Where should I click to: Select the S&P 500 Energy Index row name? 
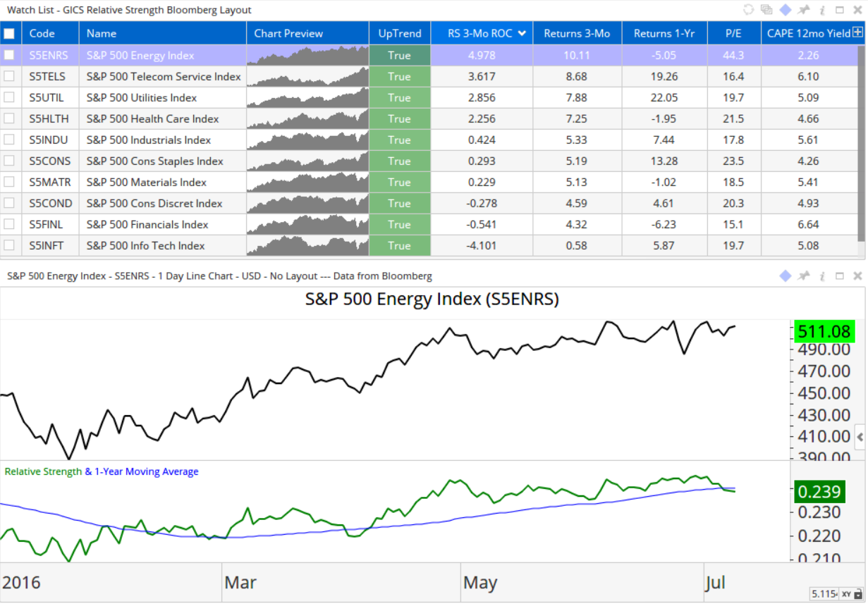click(140, 55)
